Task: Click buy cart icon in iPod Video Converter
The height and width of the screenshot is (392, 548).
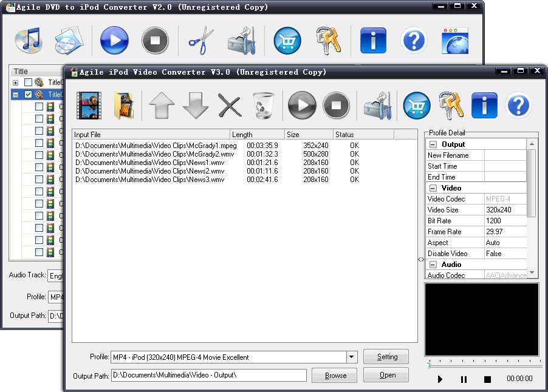Action: click(x=417, y=106)
